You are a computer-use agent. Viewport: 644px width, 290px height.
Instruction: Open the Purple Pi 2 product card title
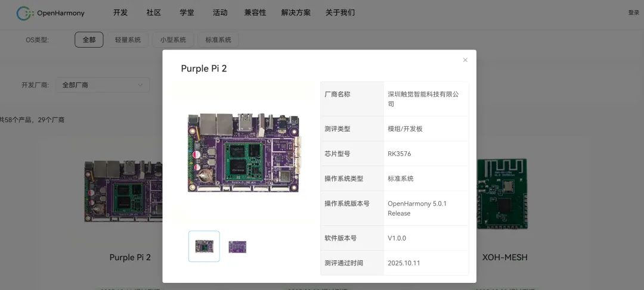[x=130, y=257]
